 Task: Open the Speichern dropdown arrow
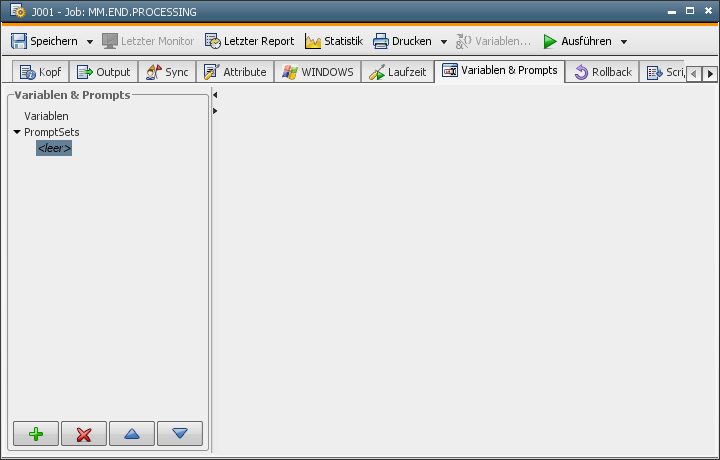[90, 42]
